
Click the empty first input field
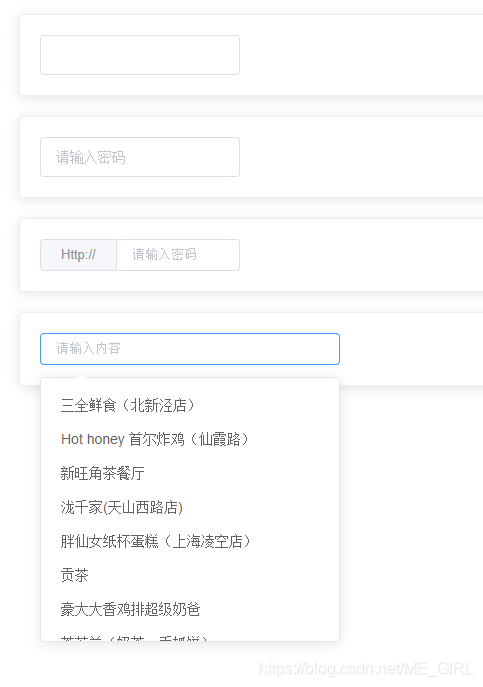click(x=140, y=55)
